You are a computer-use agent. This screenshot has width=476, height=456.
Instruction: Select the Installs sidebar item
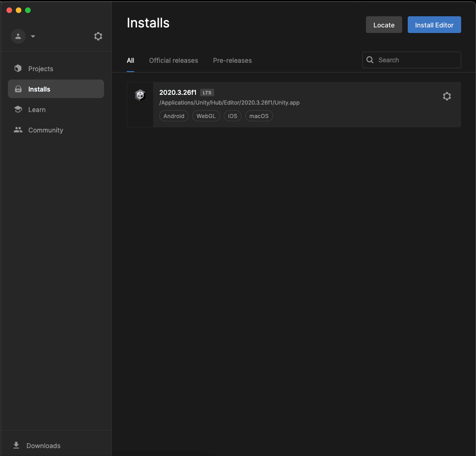click(x=56, y=89)
